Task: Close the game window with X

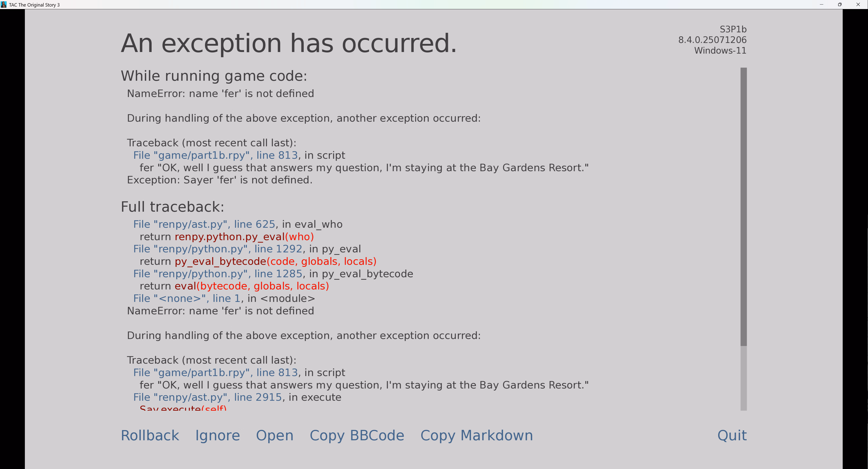Action: click(858, 4)
